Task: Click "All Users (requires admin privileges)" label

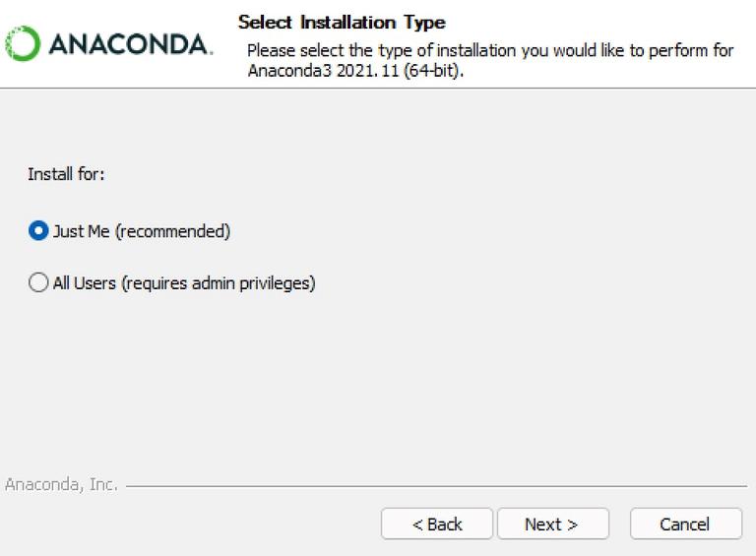Action: pyautogui.click(x=183, y=283)
